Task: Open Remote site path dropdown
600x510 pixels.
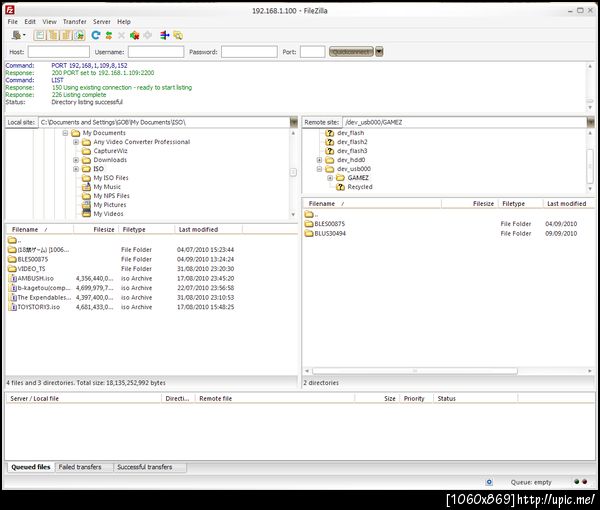Action: (x=591, y=122)
